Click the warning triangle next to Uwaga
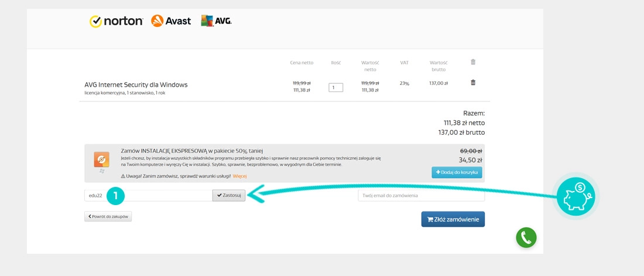Viewport: 644px width, 276px height. 123,176
